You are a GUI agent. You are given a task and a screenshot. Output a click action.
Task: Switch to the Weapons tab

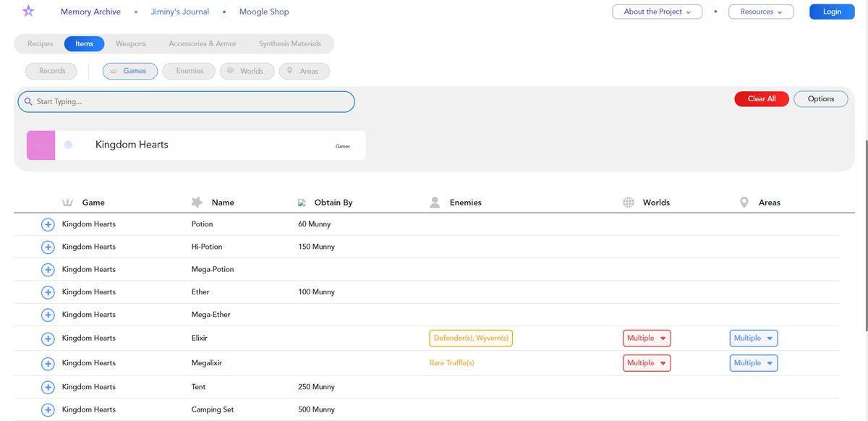[131, 44]
